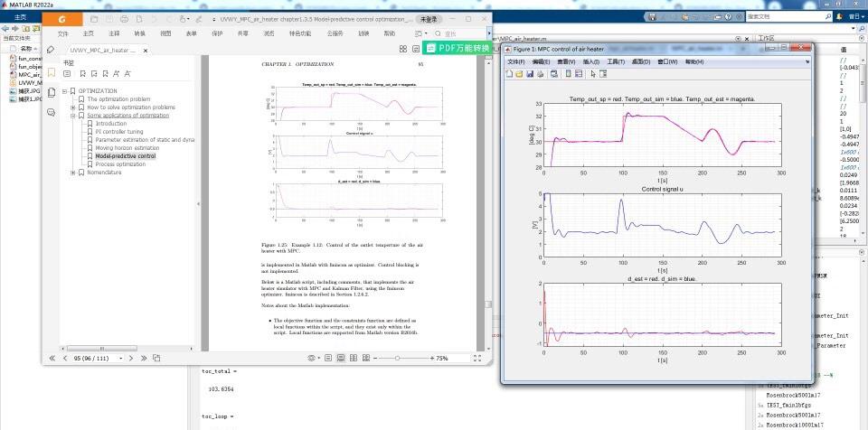Expand the Nomenclature bookmark node

(x=73, y=173)
